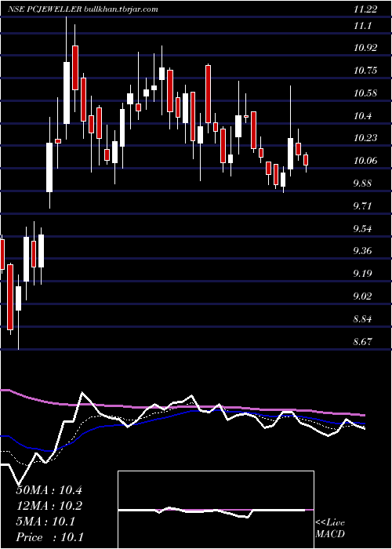Image resolution: width=392 pixels, height=549 pixels.
Task: Click the NSE PCJEWELLER bullkhan.tbrjar.com title text
Action: tap(83, 9)
